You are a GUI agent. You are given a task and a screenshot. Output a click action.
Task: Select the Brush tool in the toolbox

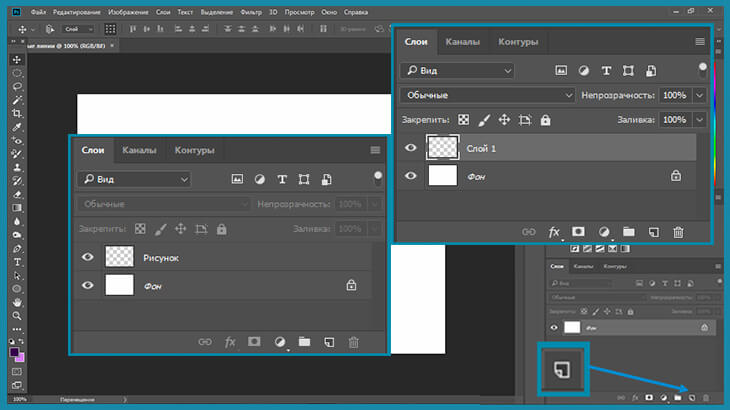pyautogui.click(x=17, y=154)
